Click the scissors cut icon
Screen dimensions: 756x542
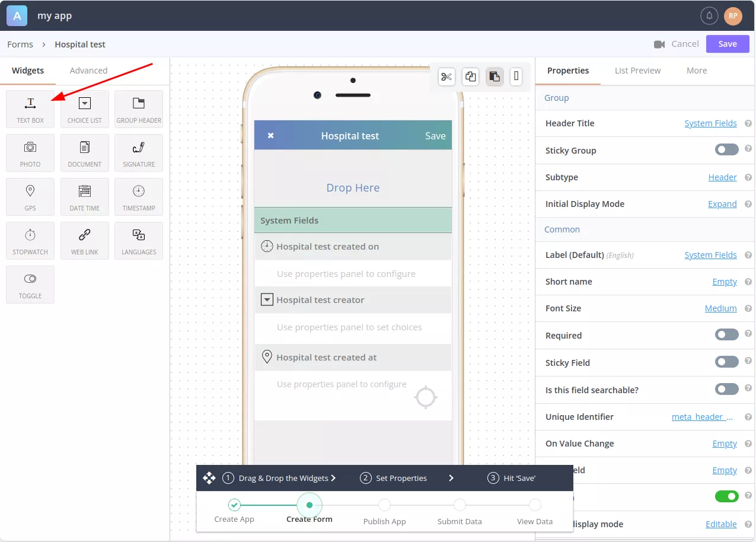click(446, 76)
